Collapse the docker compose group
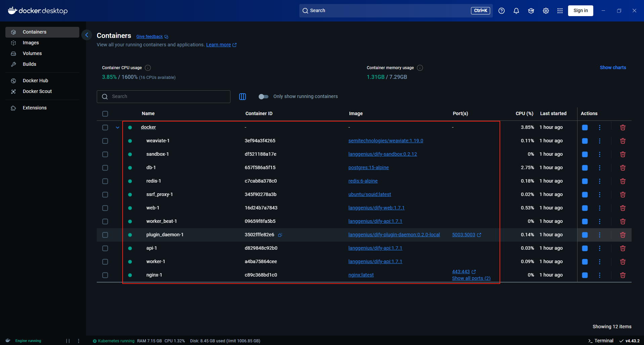This screenshot has width=644, height=345. pyautogui.click(x=118, y=128)
